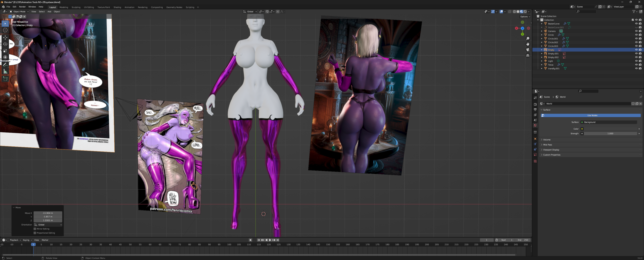The width and height of the screenshot is (644, 260).
Task: Activate the Transform tool
Action: point(5,57)
